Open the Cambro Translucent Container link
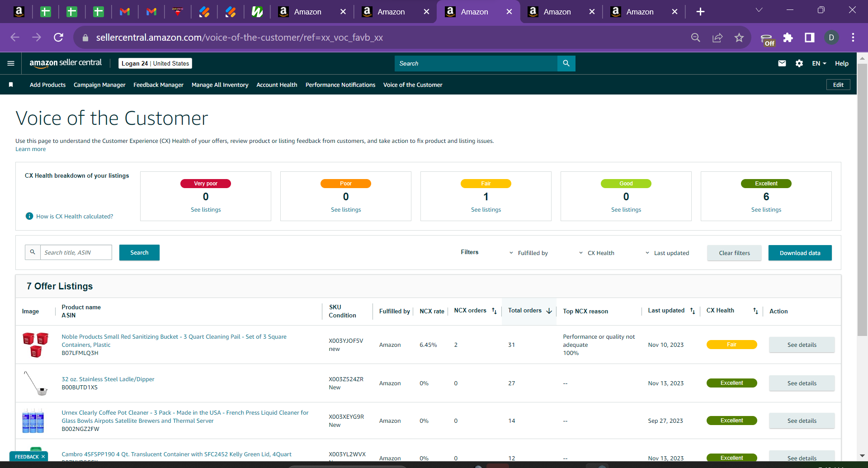 click(176, 454)
